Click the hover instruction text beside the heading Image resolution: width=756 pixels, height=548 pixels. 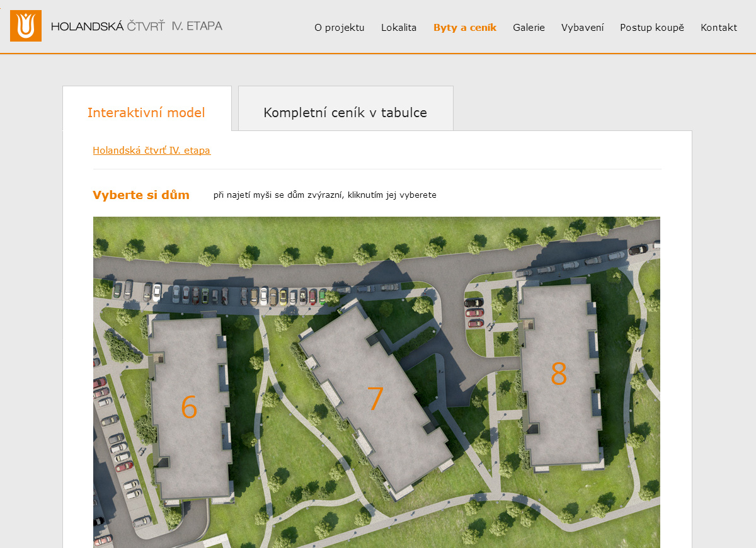pos(324,195)
